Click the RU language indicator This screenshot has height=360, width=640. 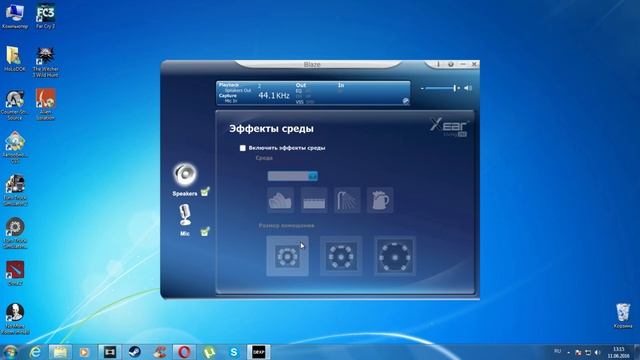[x=558, y=351]
